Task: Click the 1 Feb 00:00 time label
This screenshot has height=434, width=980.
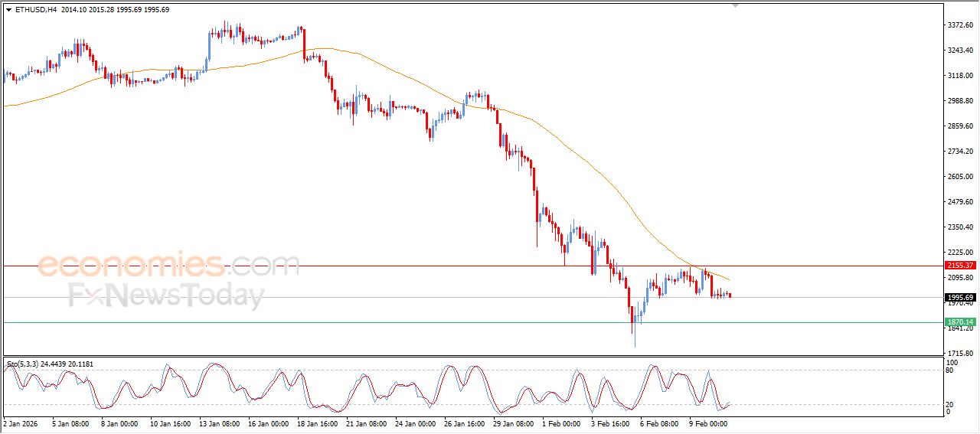Action: [x=560, y=423]
